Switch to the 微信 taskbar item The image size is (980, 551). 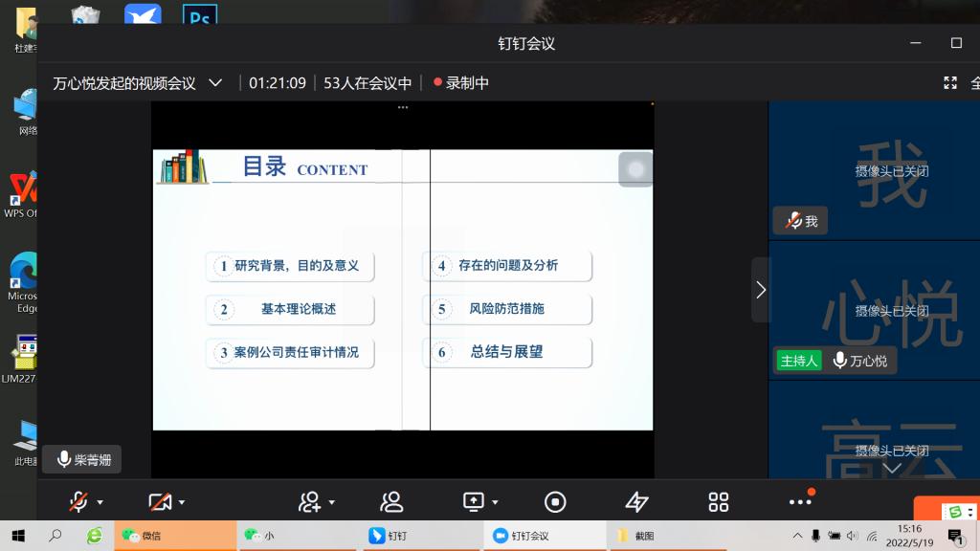pos(174,536)
